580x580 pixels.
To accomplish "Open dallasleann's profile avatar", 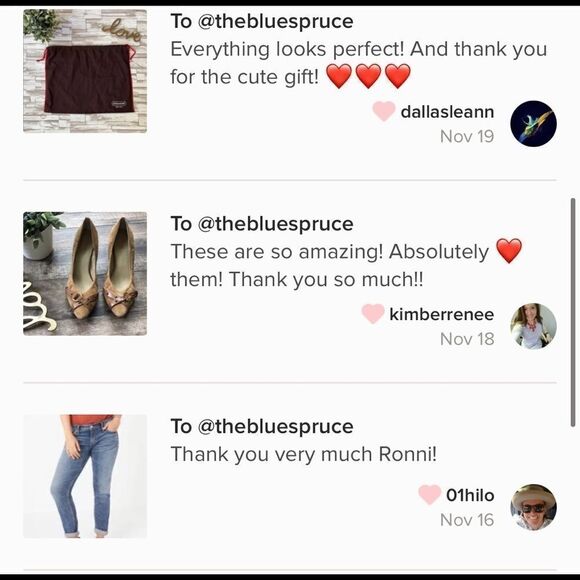I will [533, 124].
